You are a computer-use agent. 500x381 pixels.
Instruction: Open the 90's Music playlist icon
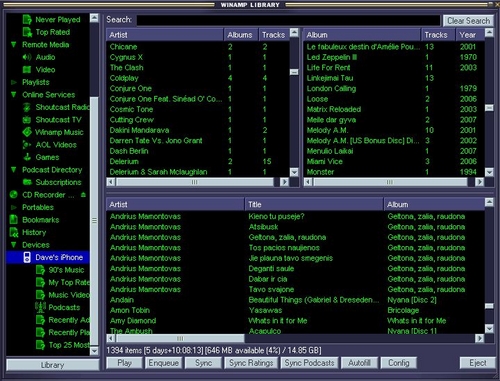coord(40,270)
